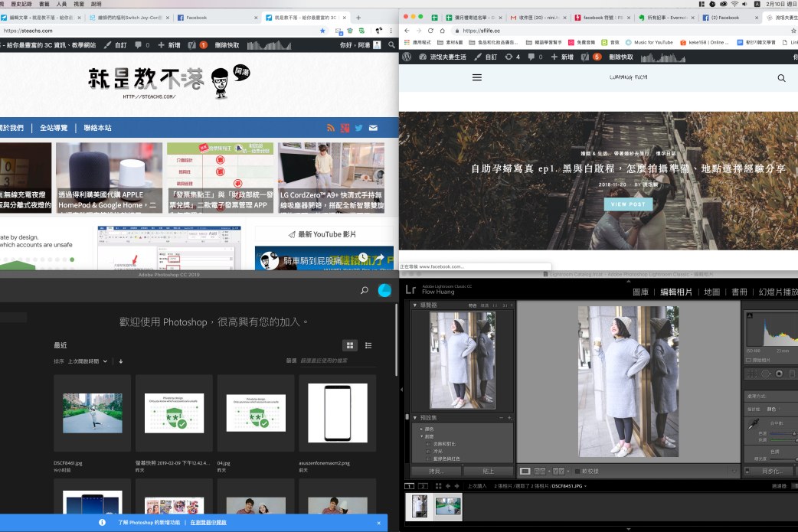This screenshot has width=798, height=532.
Task: Toggle sort direction arrow in Photoshop recents
Action: tap(120, 361)
